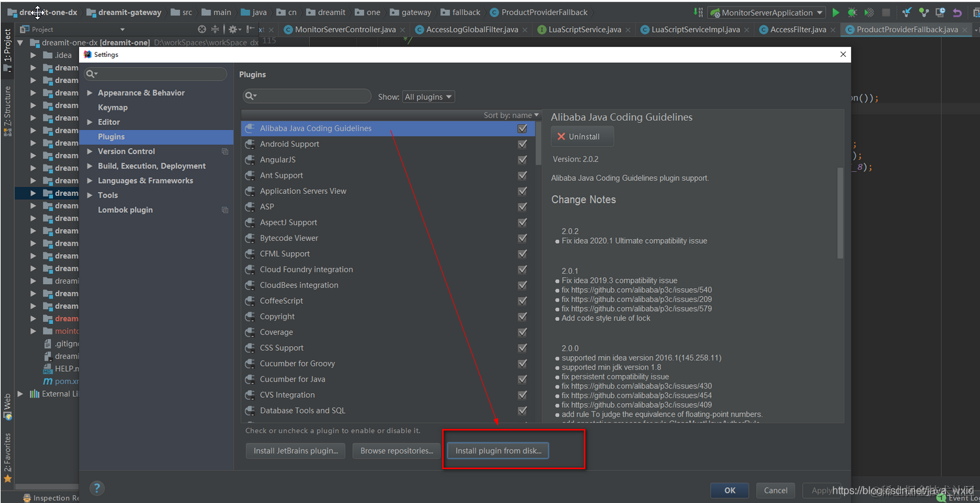Click the VCS Commit icon

coord(923,12)
